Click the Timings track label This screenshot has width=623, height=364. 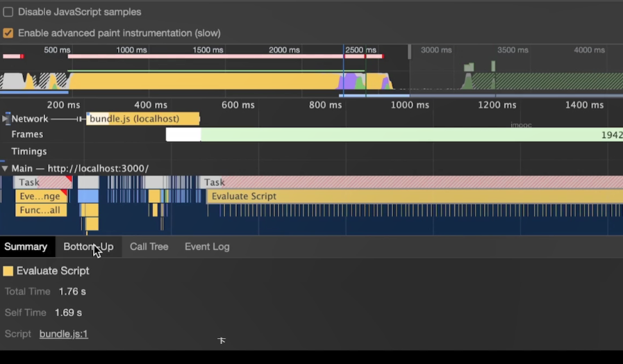[x=29, y=151]
